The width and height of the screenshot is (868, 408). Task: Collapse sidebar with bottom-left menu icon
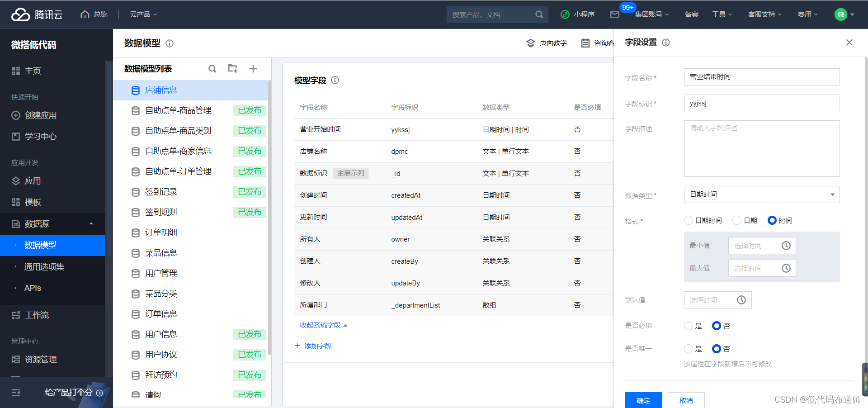click(16, 393)
